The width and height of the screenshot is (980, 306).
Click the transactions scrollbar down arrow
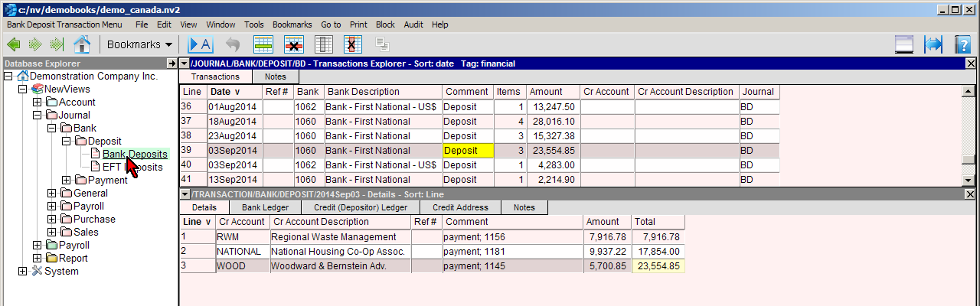pyautogui.click(x=969, y=180)
